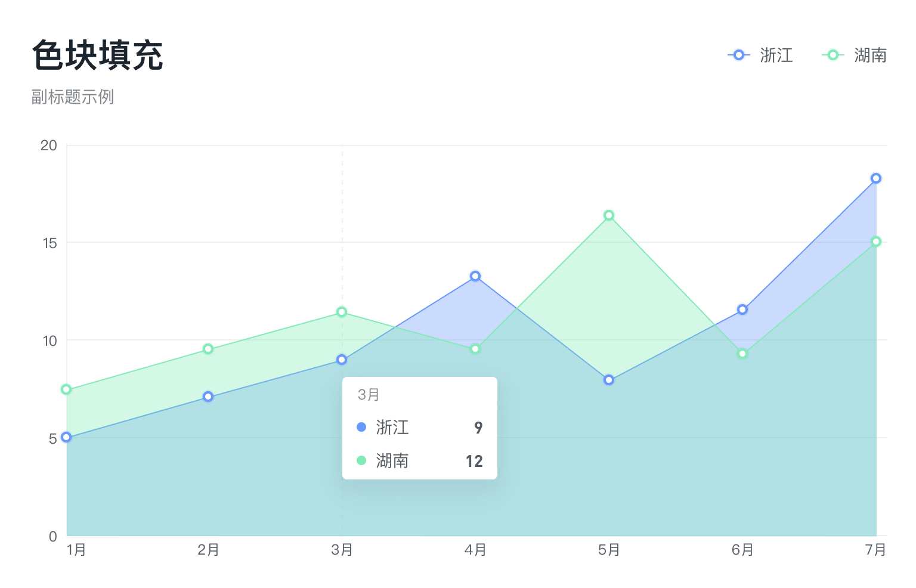
Task: Select the 浙江 data point for 4月
Action: [x=475, y=276]
